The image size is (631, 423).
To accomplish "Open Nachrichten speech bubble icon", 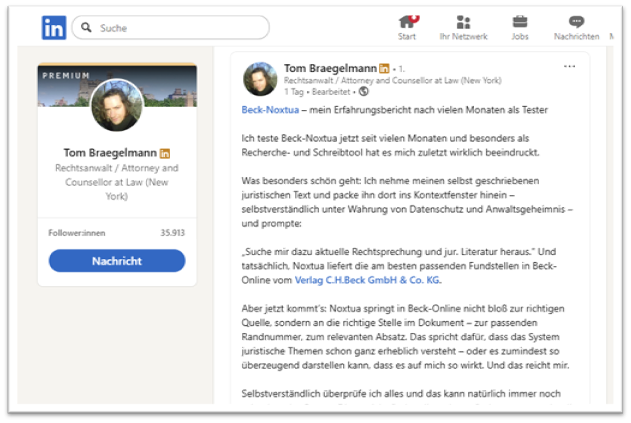I will click(576, 22).
